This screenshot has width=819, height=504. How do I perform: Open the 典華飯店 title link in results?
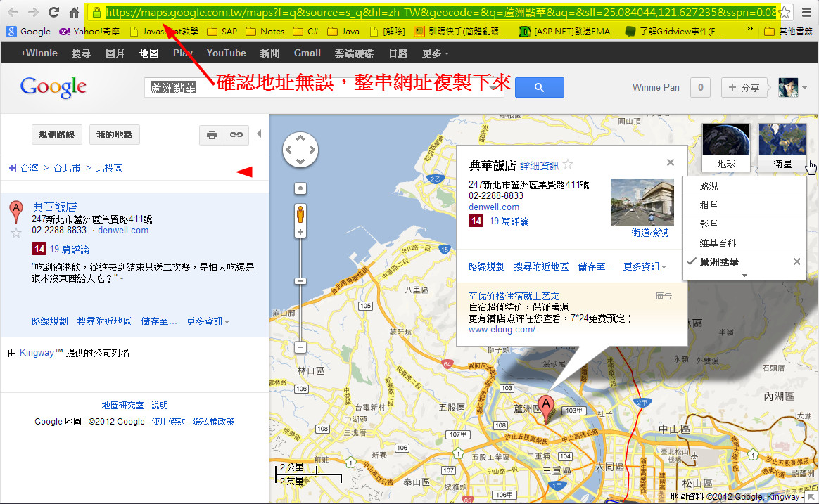54,207
